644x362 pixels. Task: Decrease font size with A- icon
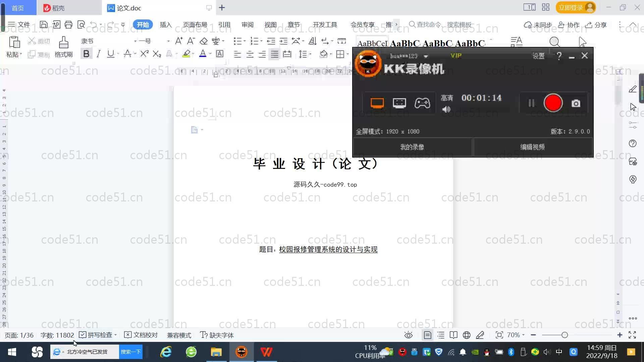click(191, 41)
